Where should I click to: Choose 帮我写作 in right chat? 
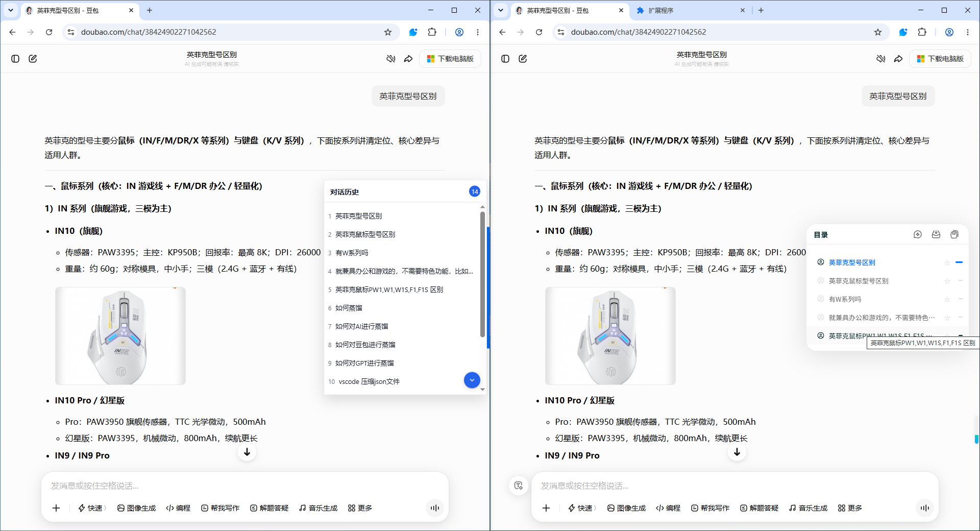pyautogui.click(x=710, y=508)
